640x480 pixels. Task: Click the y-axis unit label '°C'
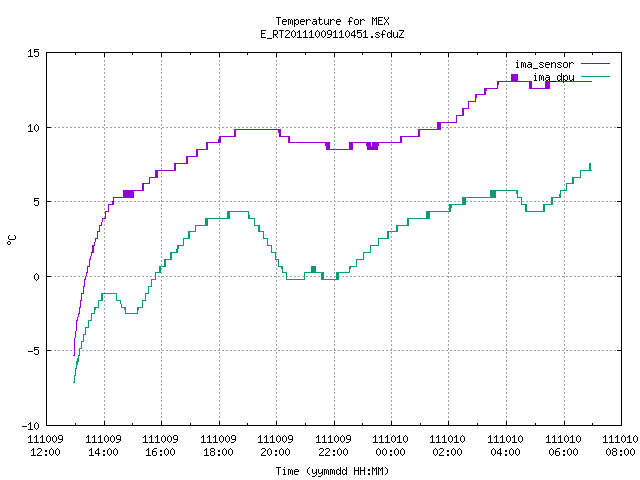click(11, 240)
